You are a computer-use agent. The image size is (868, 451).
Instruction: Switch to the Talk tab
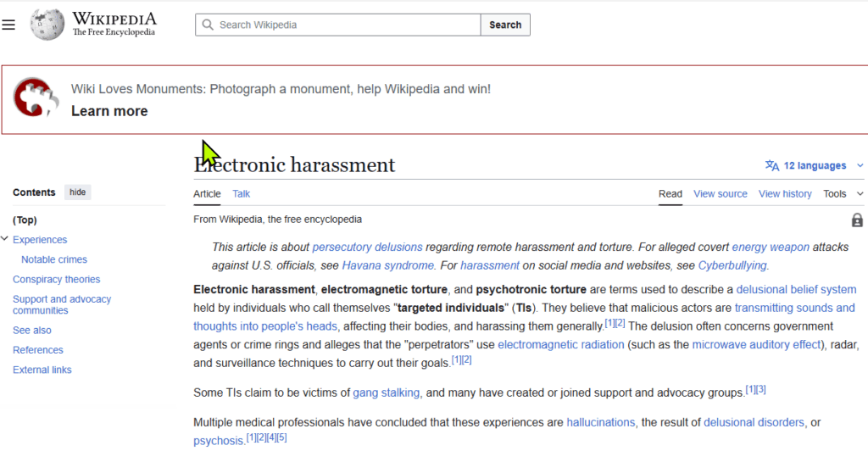(x=242, y=194)
